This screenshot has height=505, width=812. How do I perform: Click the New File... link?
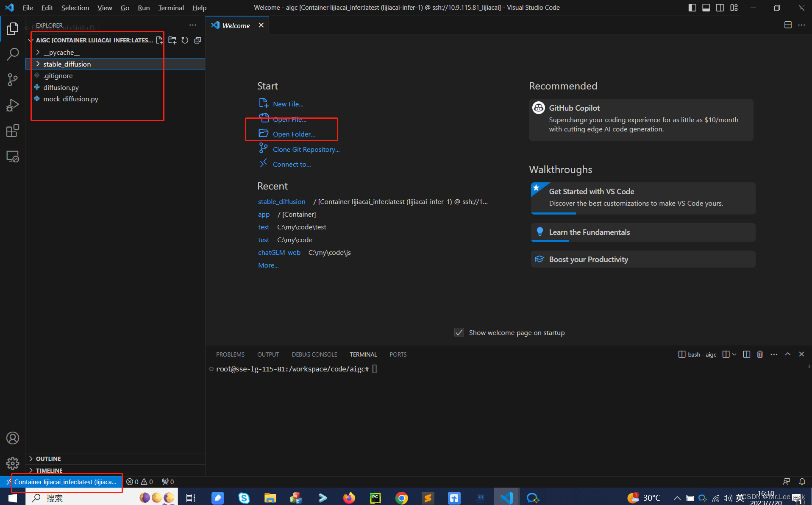(x=288, y=104)
